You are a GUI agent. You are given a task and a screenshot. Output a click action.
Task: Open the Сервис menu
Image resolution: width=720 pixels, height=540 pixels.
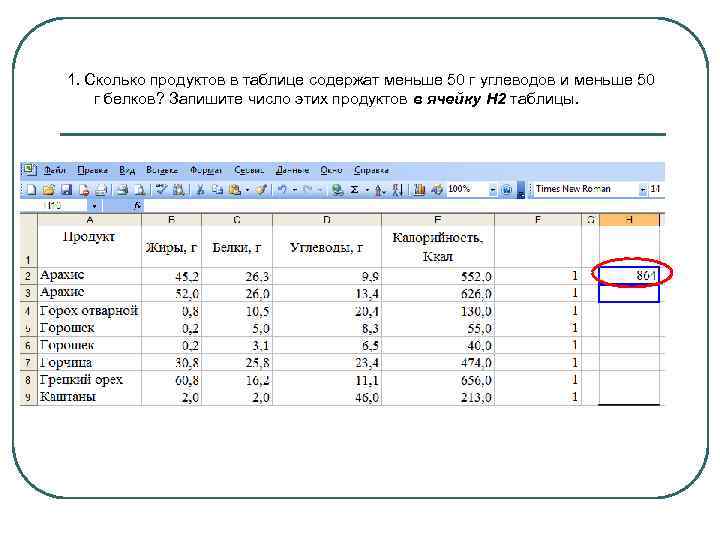(249, 170)
